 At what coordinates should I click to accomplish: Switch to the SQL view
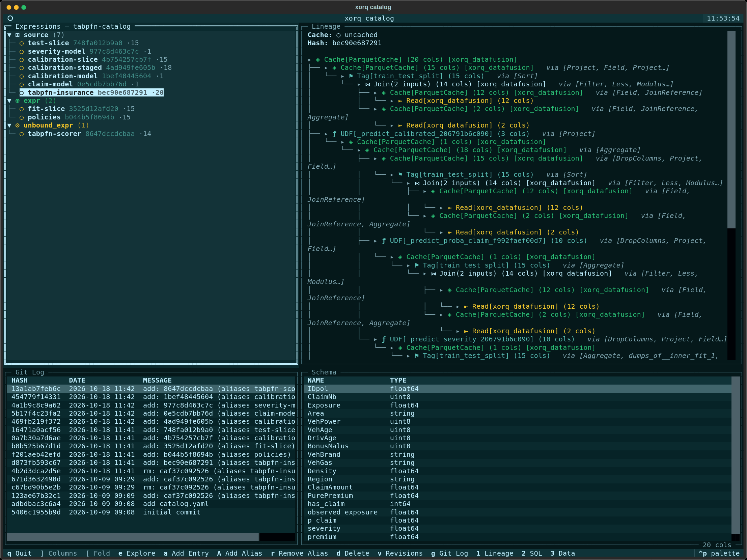[x=532, y=553]
